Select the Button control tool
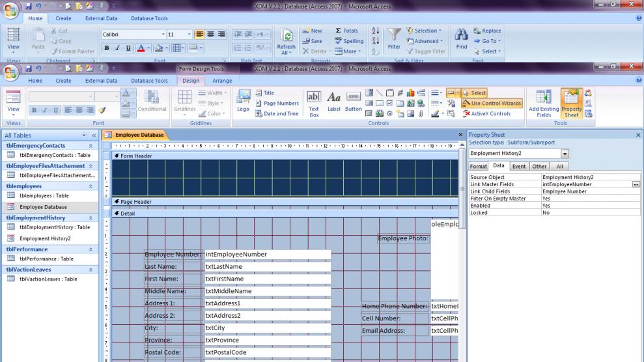This screenshot has height=362, width=644. click(x=353, y=102)
